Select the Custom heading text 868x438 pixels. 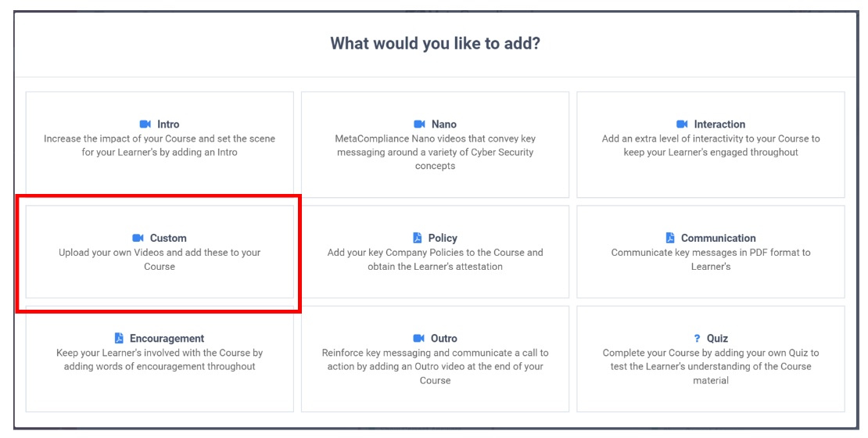tap(168, 238)
